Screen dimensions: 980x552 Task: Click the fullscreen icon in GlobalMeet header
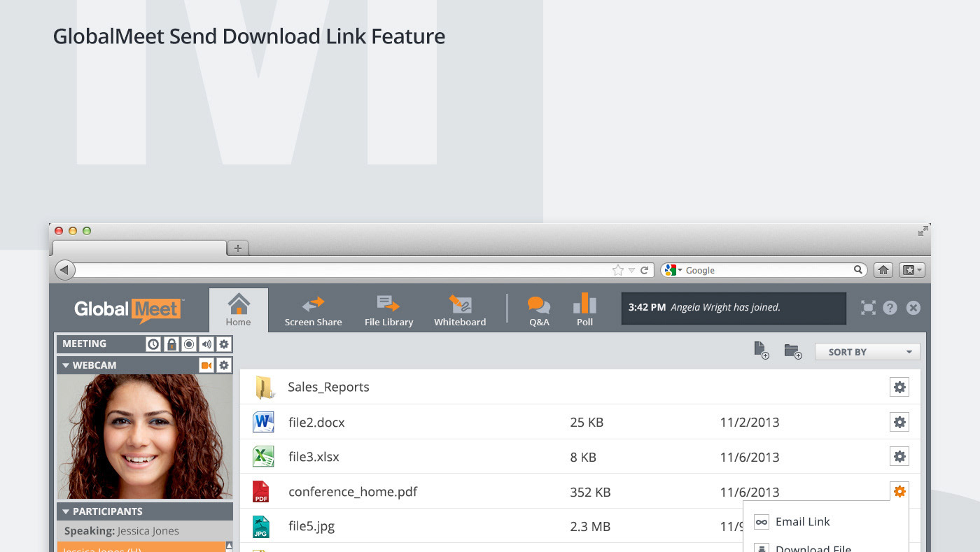click(868, 308)
